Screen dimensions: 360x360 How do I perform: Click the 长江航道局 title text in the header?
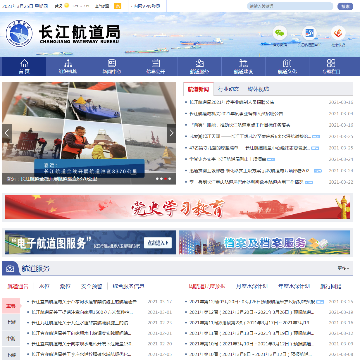(79, 32)
